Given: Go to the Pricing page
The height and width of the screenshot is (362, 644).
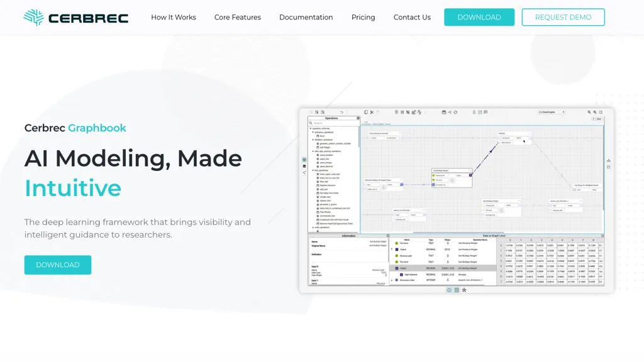Looking at the screenshot, I should (x=363, y=18).
